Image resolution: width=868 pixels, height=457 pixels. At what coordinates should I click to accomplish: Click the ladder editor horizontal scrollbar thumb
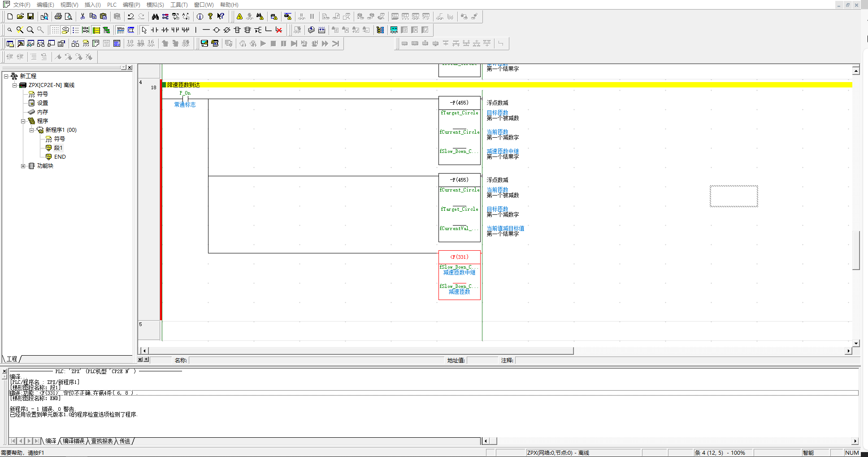coord(359,351)
